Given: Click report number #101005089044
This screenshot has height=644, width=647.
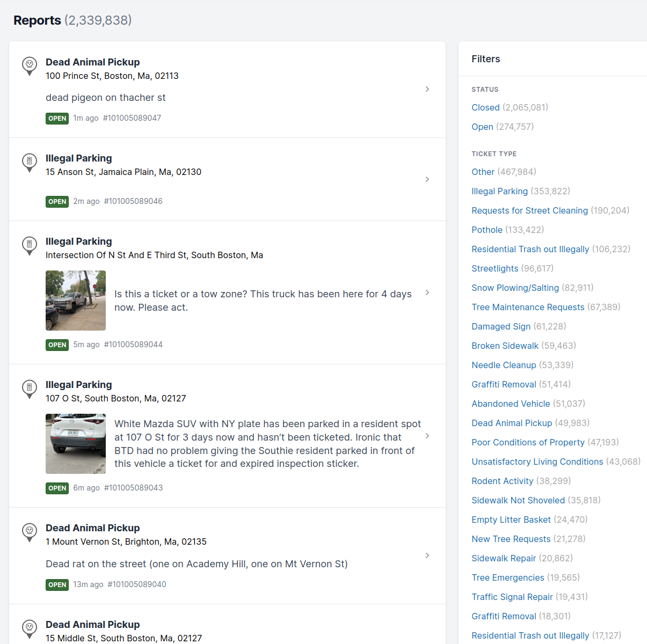Looking at the screenshot, I should (133, 345).
